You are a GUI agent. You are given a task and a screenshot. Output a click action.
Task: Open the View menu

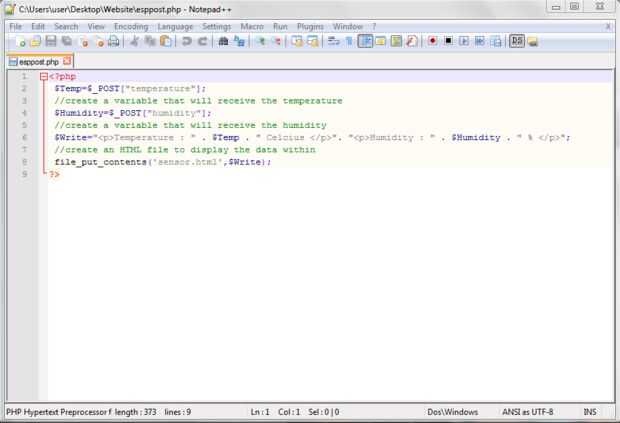(x=96, y=26)
